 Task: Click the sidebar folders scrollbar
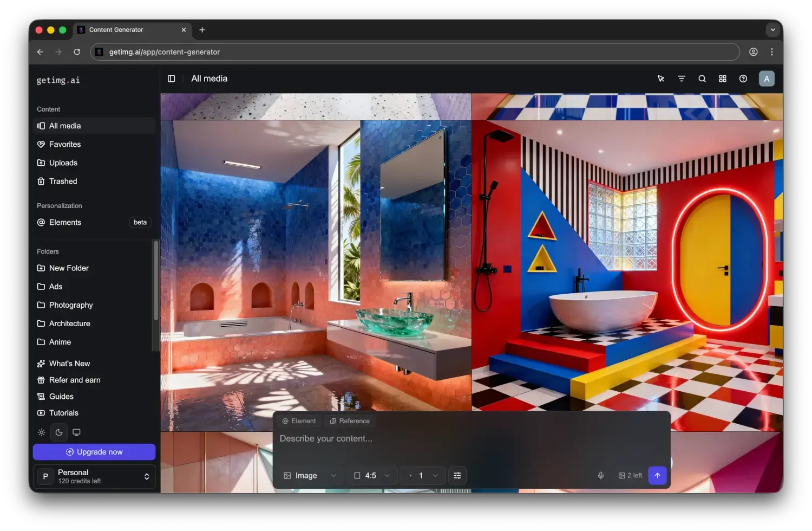[156, 282]
